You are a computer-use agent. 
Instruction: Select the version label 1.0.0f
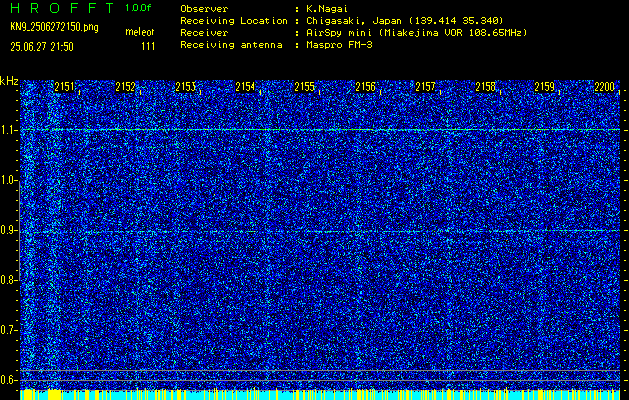point(138,8)
